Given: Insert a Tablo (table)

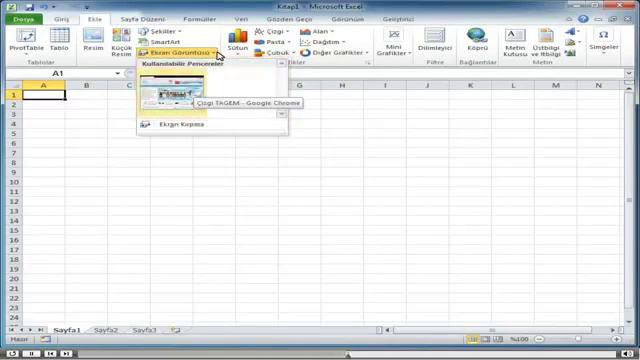Looking at the screenshot, I should pos(59,40).
